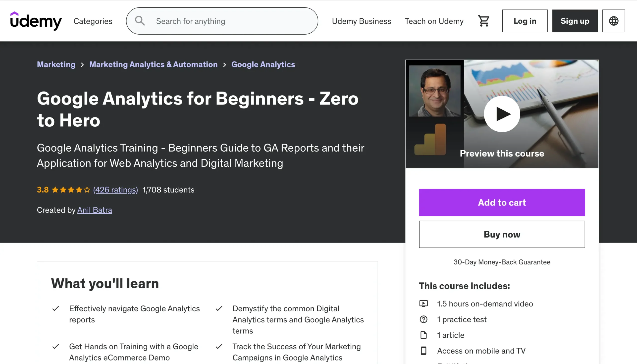Click the on-demand video icon
This screenshot has width=637, height=364.
[424, 304]
